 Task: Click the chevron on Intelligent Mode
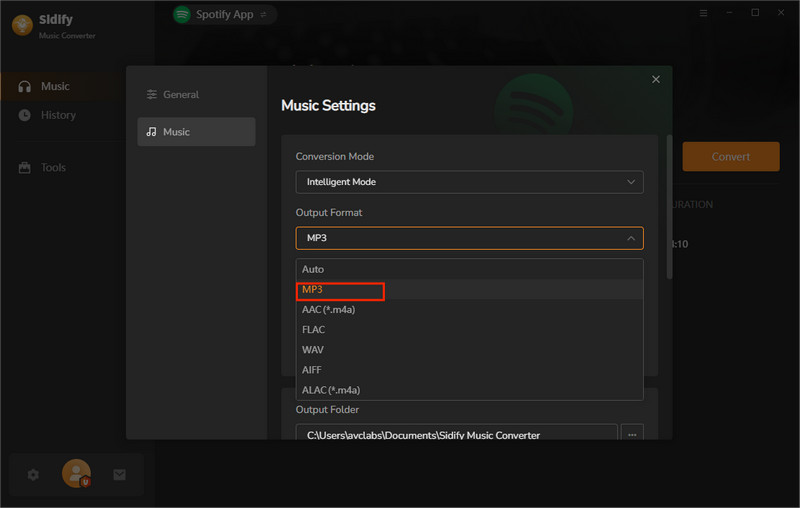pos(631,182)
